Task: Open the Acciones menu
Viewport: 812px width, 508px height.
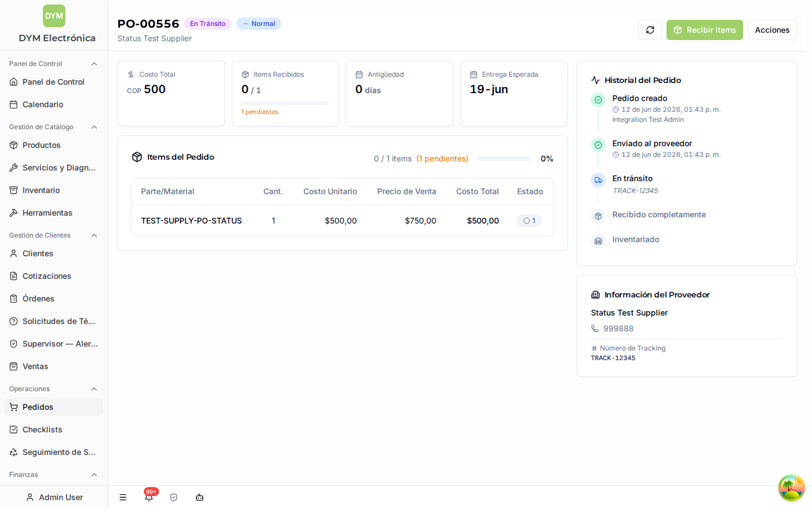Action: 773,30
